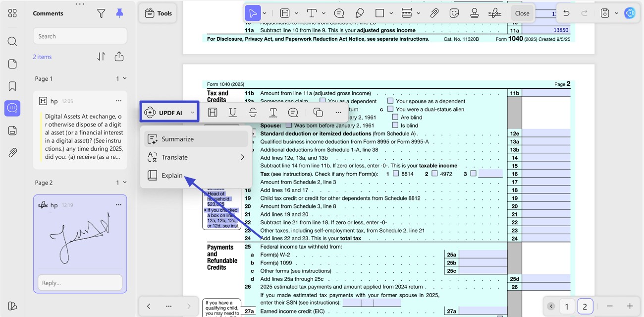Collapse the Page 2 comments group
The image size is (644, 317).
tap(125, 183)
